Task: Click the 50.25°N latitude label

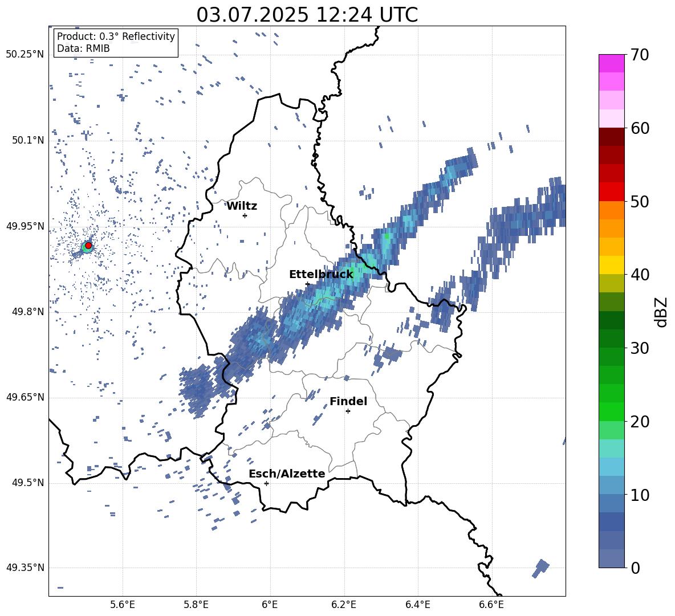Action: pyautogui.click(x=25, y=55)
